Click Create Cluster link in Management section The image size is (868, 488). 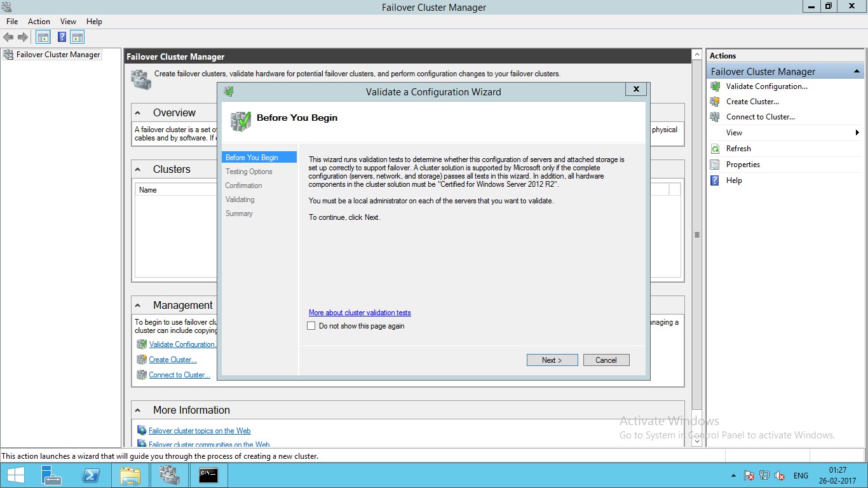[173, 360]
